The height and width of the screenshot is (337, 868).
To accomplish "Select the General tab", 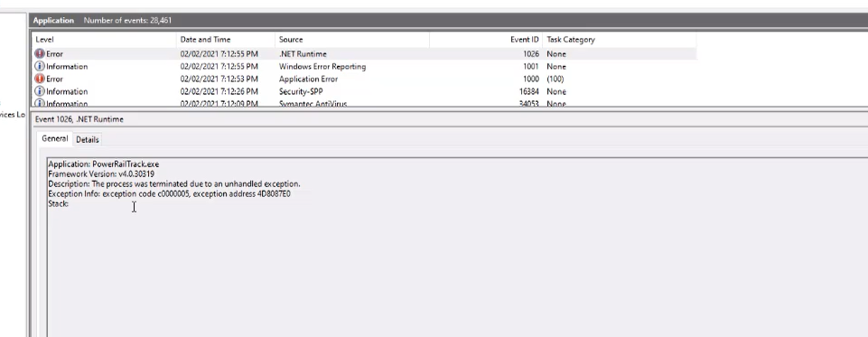I will click(x=55, y=138).
